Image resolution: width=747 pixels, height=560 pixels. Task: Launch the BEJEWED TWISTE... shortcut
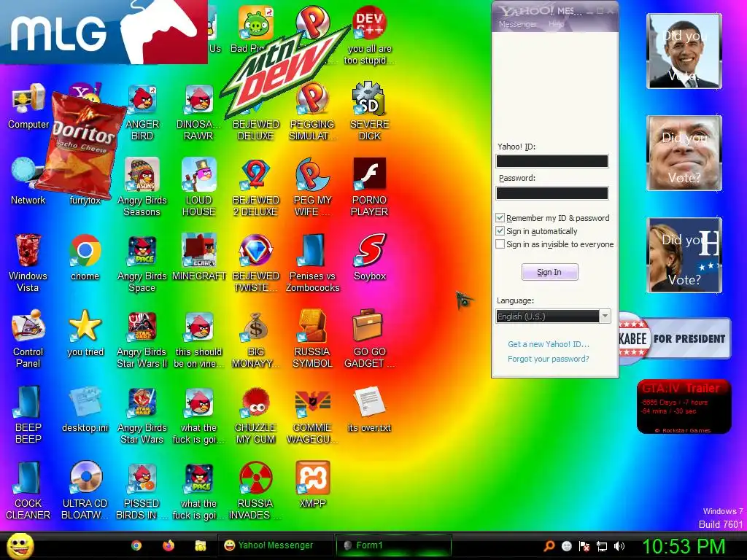click(256, 262)
